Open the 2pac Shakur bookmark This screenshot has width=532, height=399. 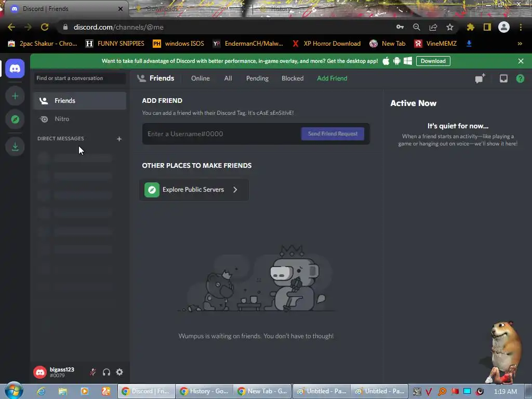43,44
